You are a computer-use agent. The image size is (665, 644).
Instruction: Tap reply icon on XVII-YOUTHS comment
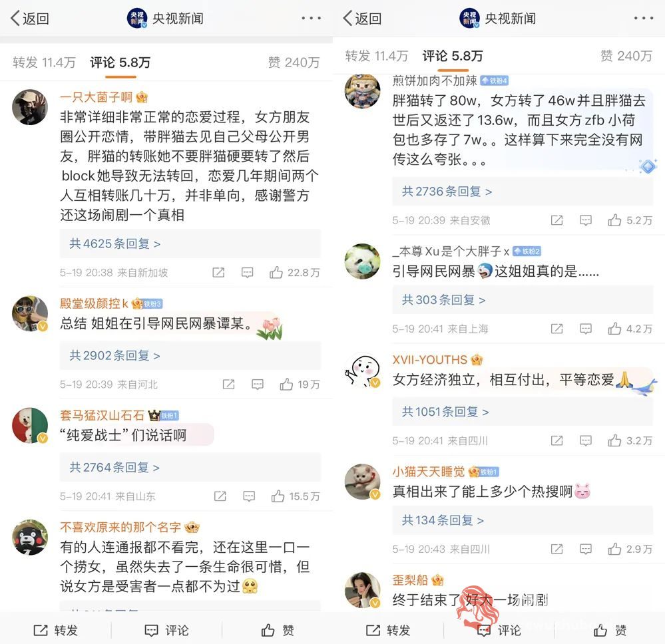tap(586, 440)
